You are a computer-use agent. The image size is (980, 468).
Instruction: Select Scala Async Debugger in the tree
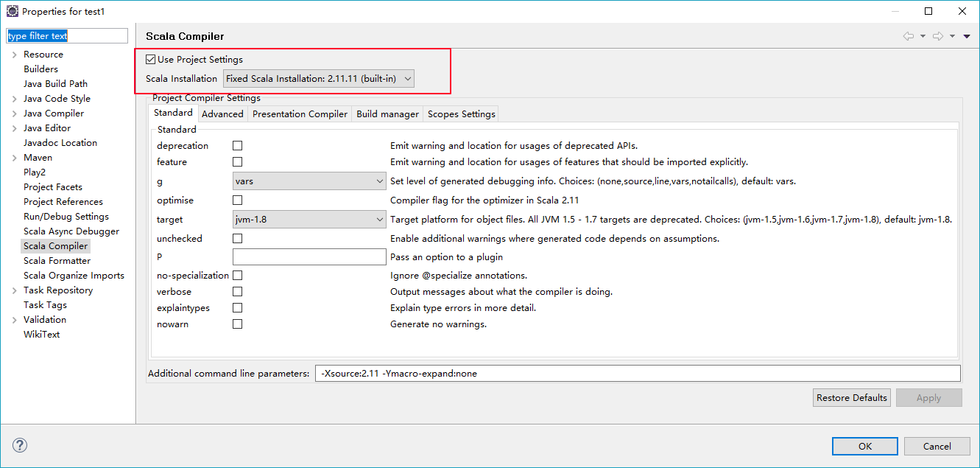click(71, 231)
